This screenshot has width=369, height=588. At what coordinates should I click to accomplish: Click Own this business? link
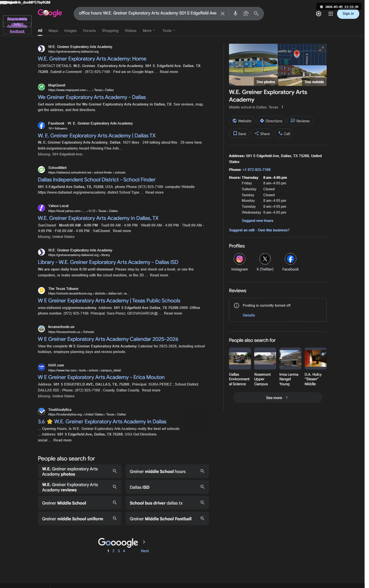click(x=273, y=230)
